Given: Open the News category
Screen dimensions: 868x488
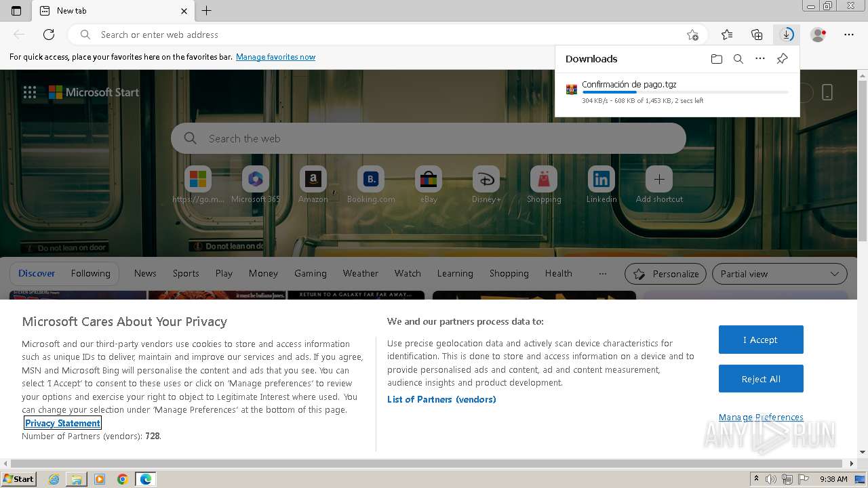Looking at the screenshot, I should click(145, 273).
